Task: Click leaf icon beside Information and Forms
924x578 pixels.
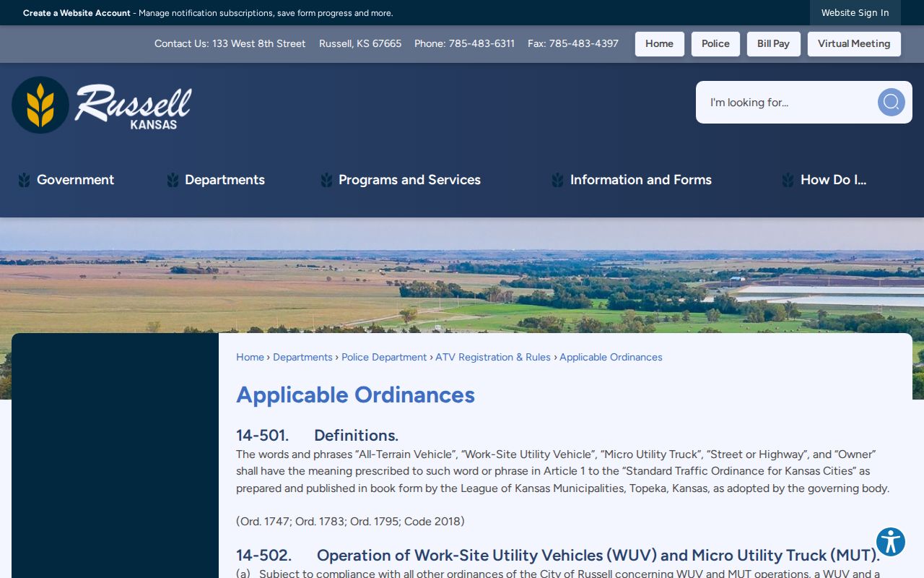Action: click(558, 180)
